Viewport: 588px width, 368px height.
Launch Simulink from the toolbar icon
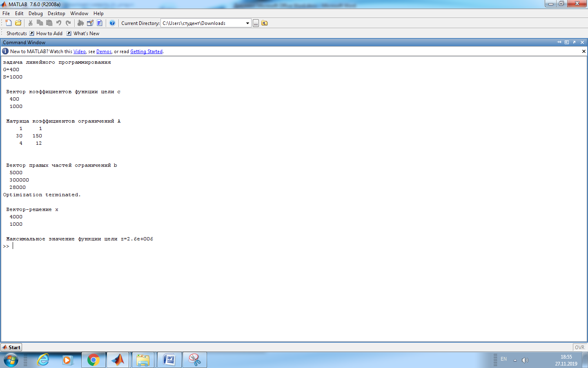(x=80, y=23)
